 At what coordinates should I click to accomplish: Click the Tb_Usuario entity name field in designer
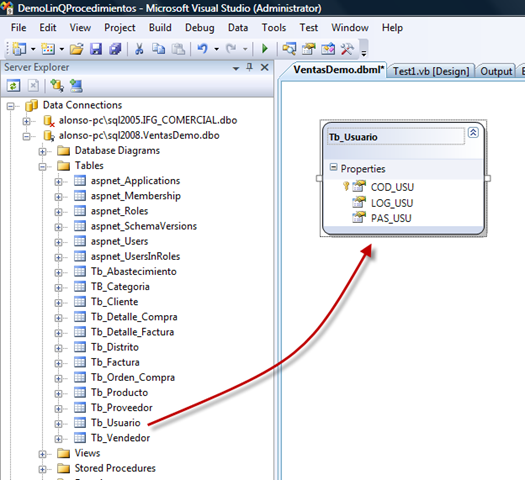click(x=396, y=137)
